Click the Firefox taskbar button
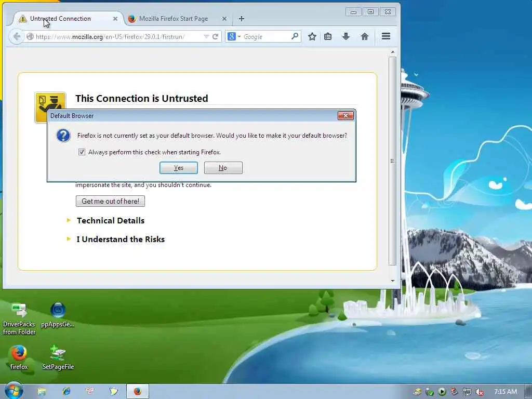Image resolution: width=532 pixels, height=399 pixels. click(137, 392)
